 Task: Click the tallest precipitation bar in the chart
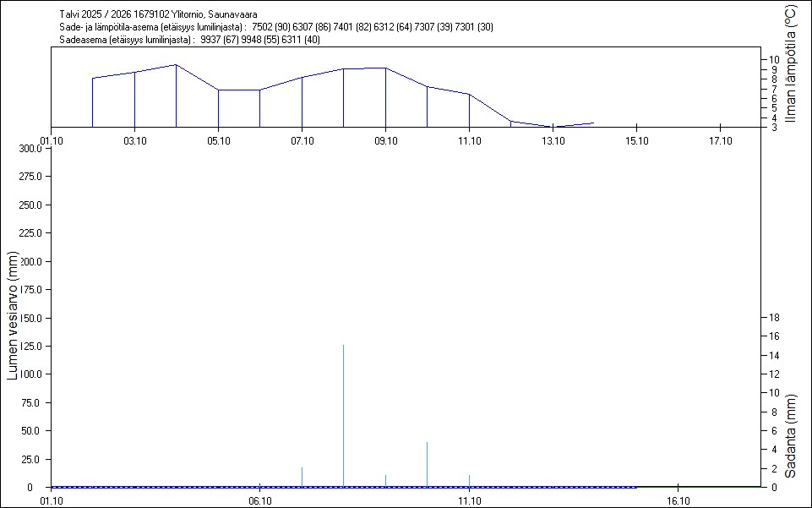tap(343, 414)
